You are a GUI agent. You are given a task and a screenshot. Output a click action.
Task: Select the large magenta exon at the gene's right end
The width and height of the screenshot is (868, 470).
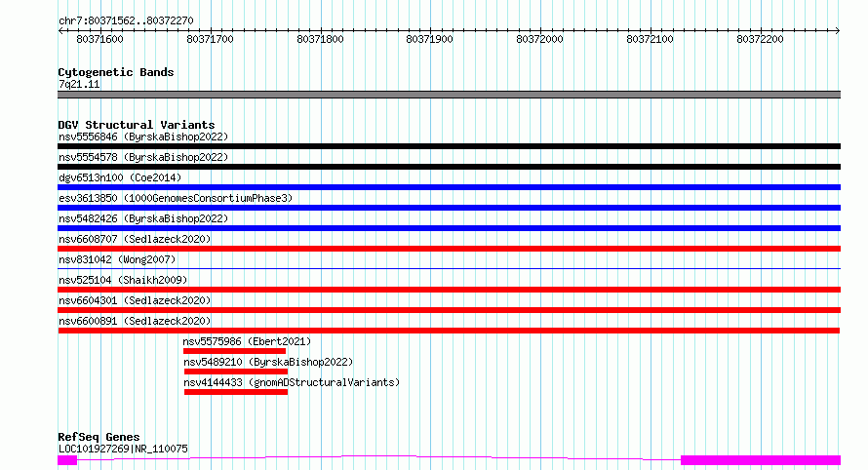coord(761,460)
